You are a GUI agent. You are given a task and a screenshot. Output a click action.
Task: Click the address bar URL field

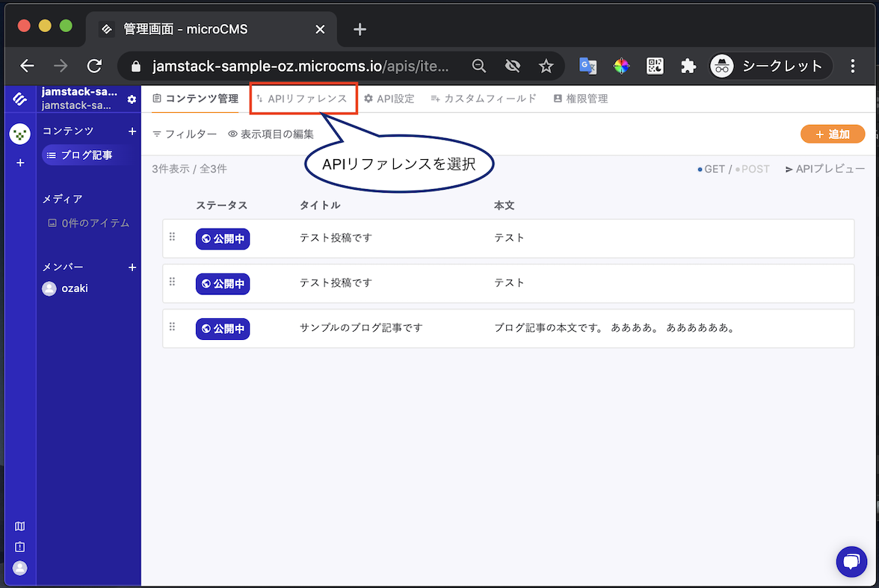point(300,66)
